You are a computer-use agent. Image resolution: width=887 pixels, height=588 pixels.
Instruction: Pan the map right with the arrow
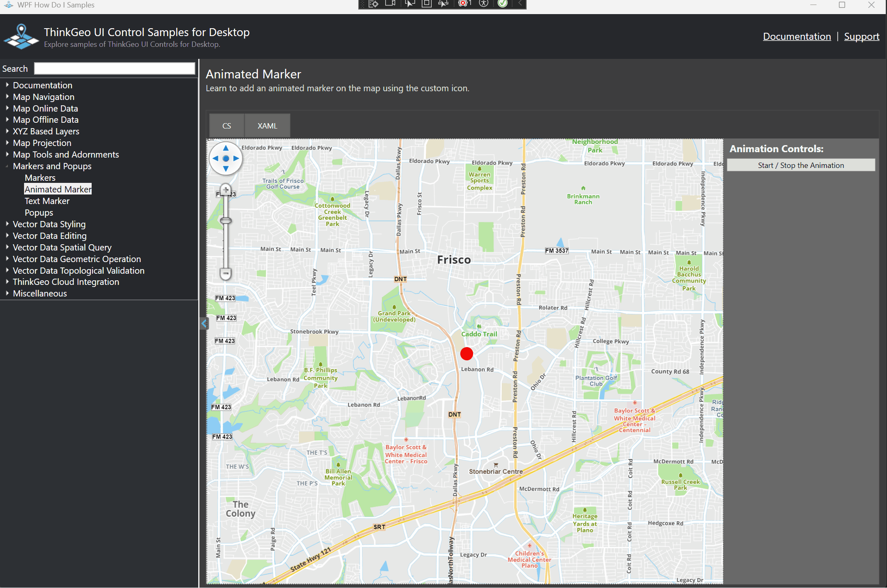point(236,158)
